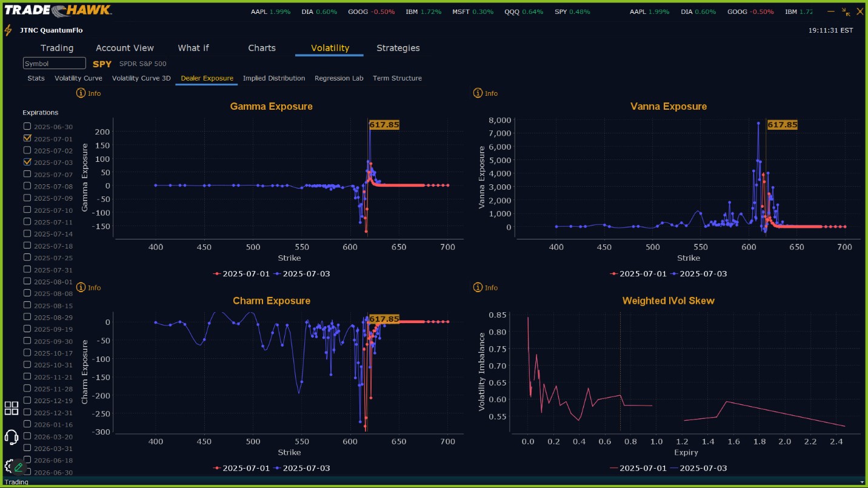Click the lightning bolt icon beside JTNC QuantumFlo
This screenshot has height=488, width=868.
[x=8, y=30]
